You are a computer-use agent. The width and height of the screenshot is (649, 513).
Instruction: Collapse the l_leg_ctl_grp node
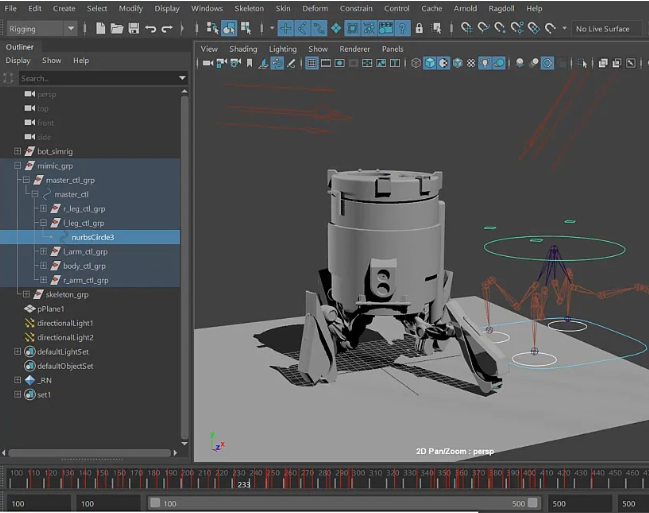(42, 223)
